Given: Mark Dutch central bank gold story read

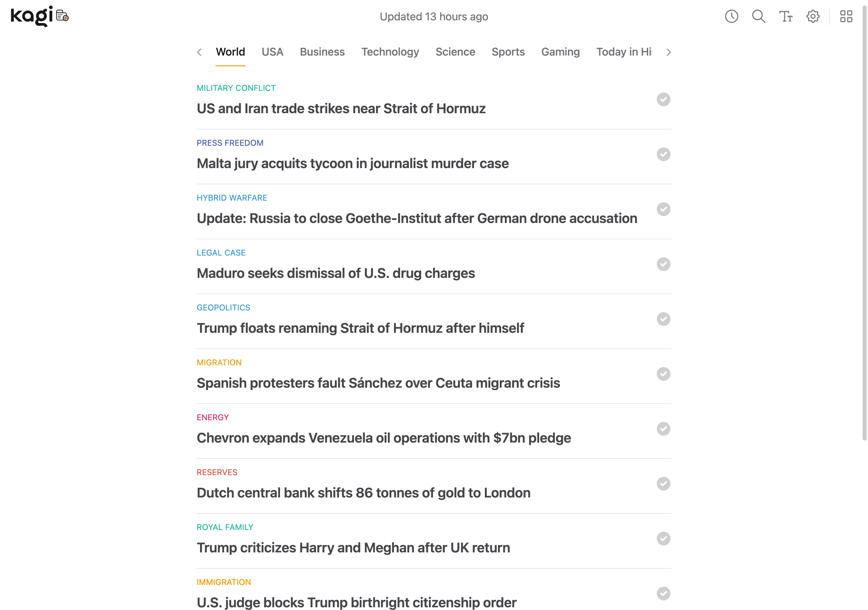Looking at the screenshot, I should [663, 483].
